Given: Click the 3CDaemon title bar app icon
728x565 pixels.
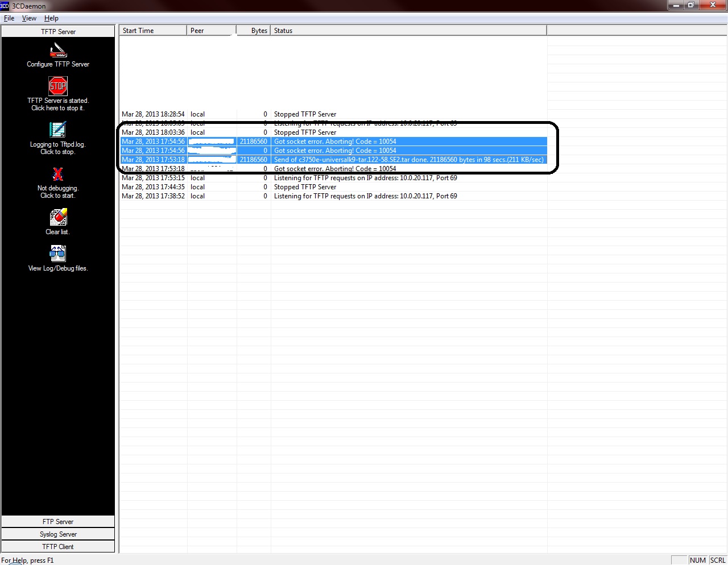Looking at the screenshot, I should (x=5, y=6).
